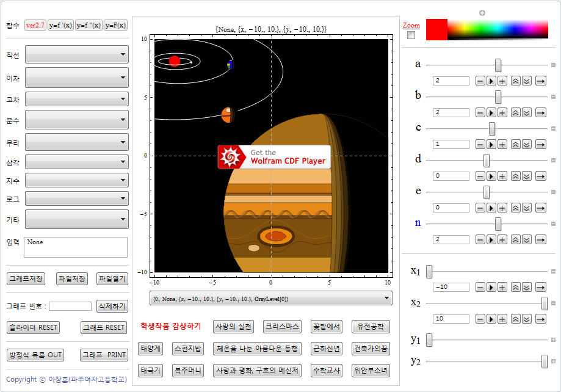Click the 입력 text input box
Viewport: 561px width, 392px height.
point(76,247)
